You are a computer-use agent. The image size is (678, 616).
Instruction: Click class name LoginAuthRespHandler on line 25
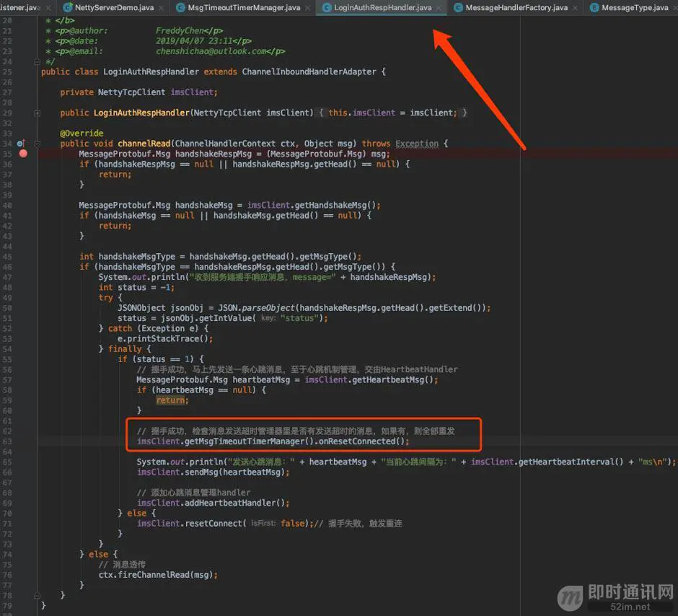click(151, 71)
